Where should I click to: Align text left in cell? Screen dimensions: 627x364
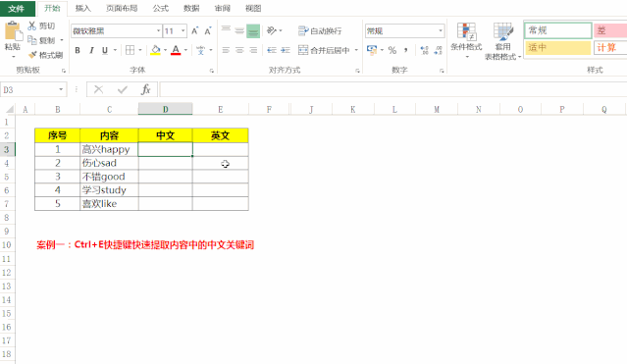(226, 50)
